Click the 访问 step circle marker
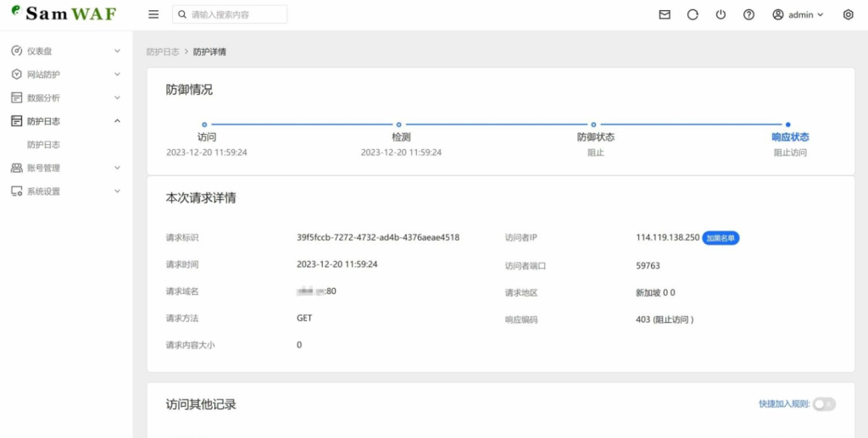The image size is (868, 438). tap(204, 125)
